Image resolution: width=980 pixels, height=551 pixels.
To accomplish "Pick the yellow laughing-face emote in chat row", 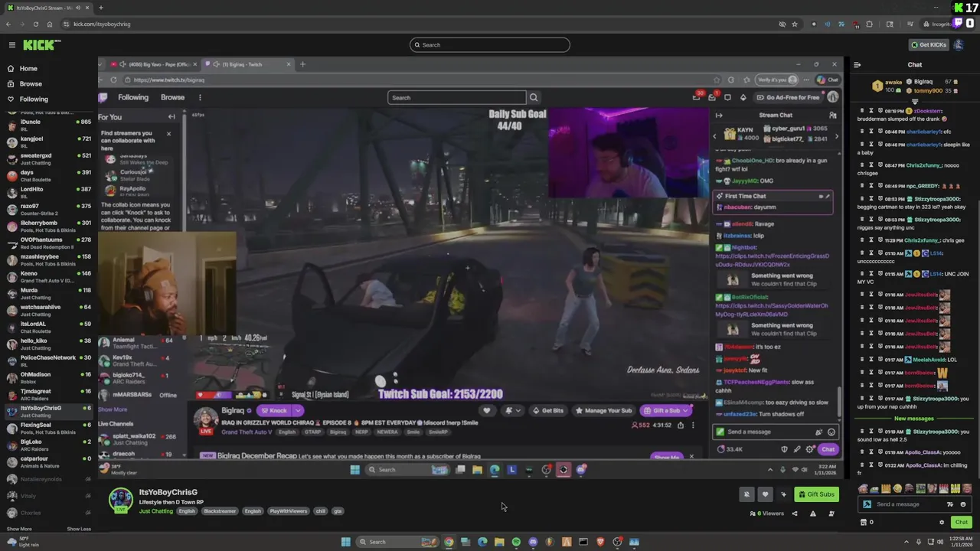I will click(x=897, y=488).
